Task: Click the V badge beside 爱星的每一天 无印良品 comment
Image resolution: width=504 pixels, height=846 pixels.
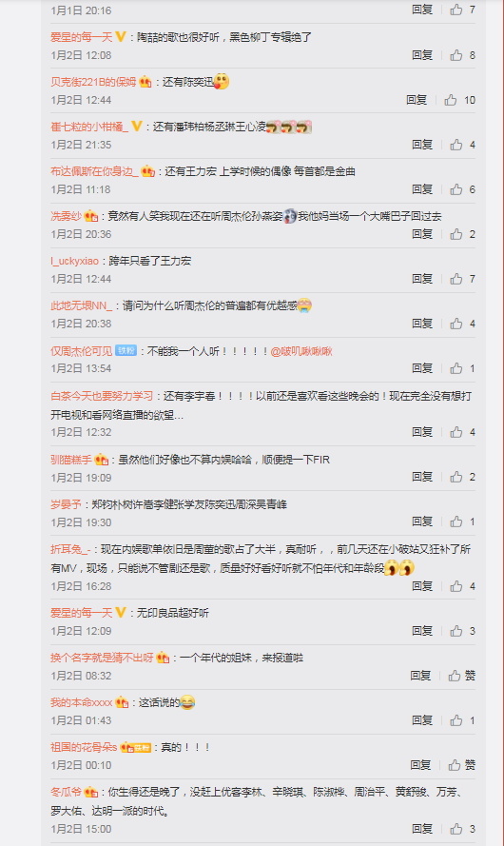Action: 121,613
